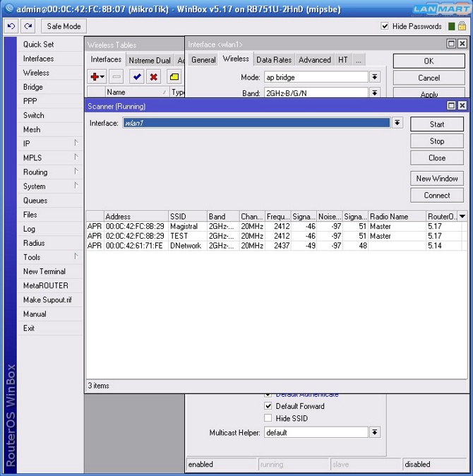Open Wireless in the left sidebar menu
The image size is (473, 476).
(x=36, y=73)
